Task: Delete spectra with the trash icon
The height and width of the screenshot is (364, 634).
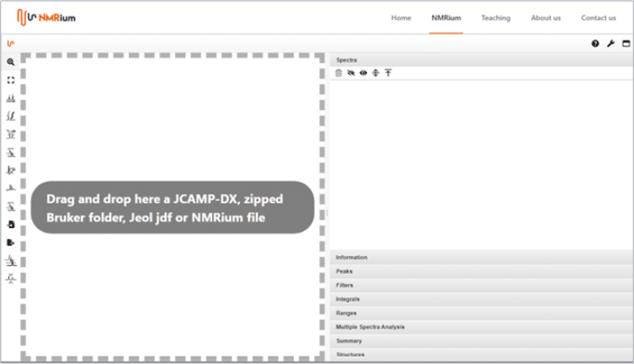Action: [339, 73]
